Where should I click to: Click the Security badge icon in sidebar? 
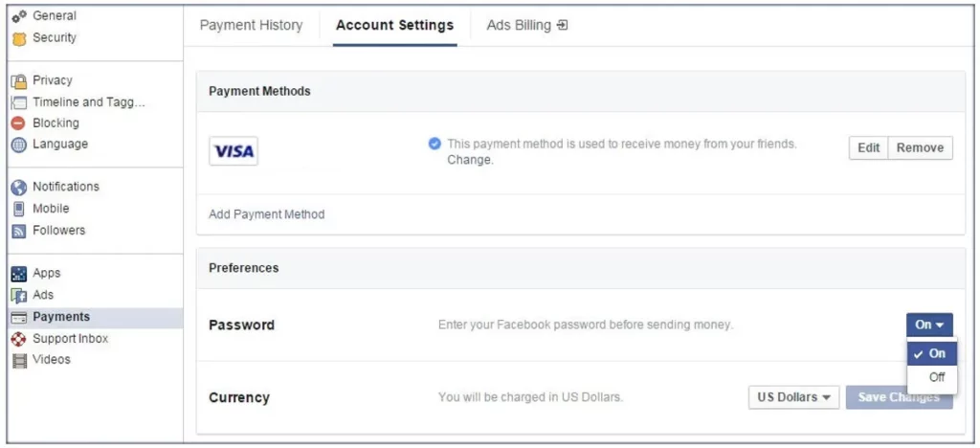pos(17,38)
